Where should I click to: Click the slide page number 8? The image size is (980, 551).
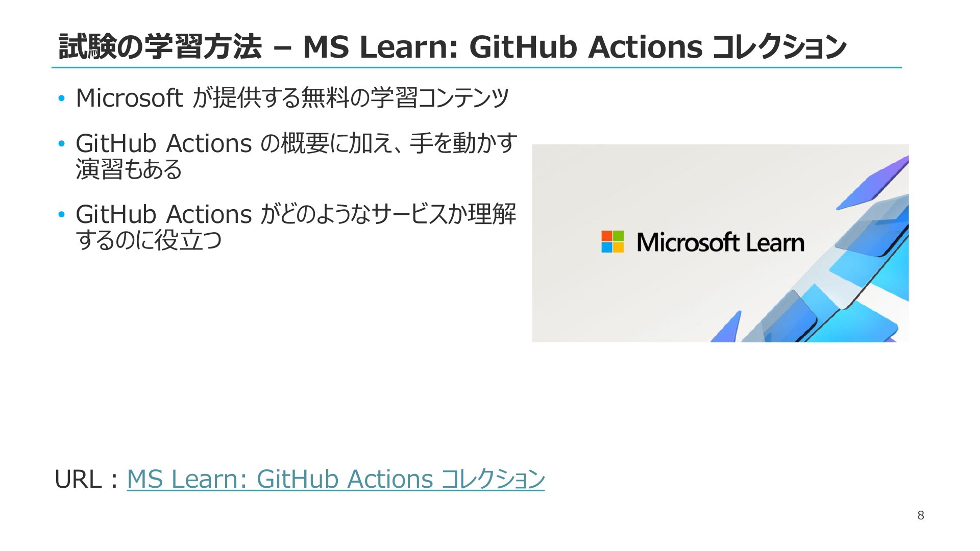pos(920,515)
